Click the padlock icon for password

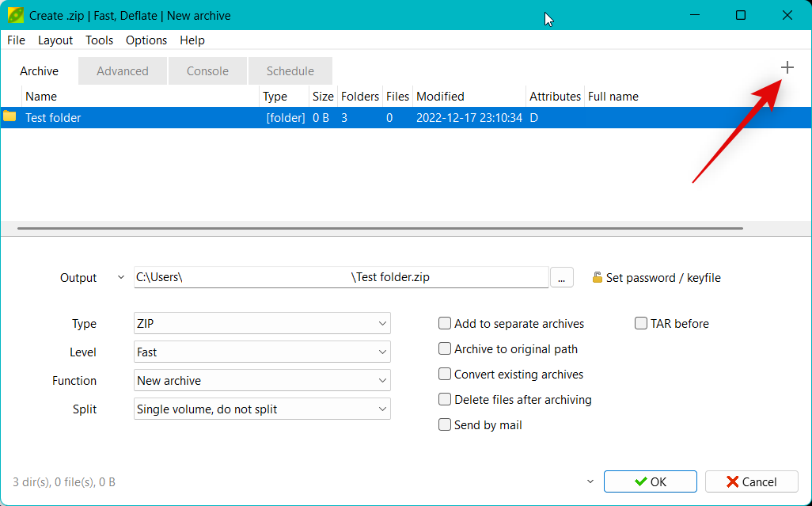pyautogui.click(x=598, y=278)
